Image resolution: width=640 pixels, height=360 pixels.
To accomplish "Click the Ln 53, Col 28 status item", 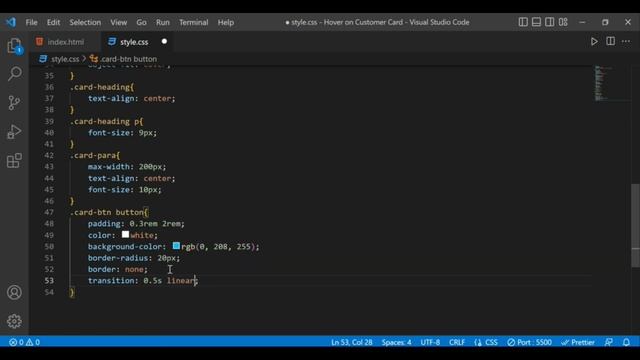I will [351, 342].
